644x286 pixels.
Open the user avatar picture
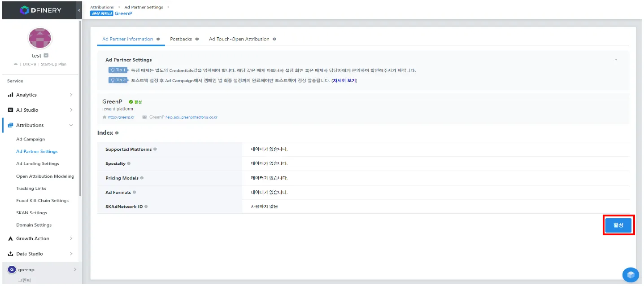coord(40,38)
